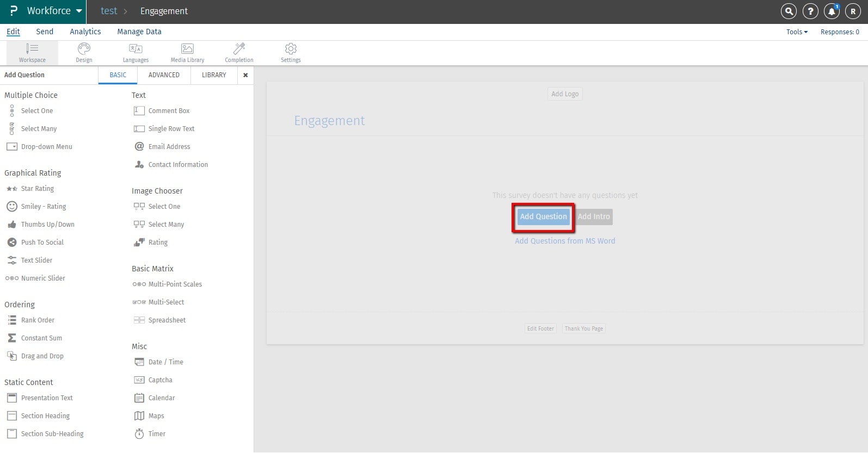The width and height of the screenshot is (868, 453).
Task: Click the search icon in top bar
Action: point(789,11)
